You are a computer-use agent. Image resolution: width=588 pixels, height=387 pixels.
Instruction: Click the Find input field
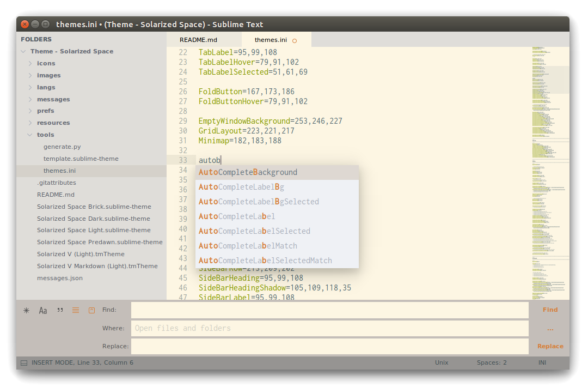[x=329, y=310]
